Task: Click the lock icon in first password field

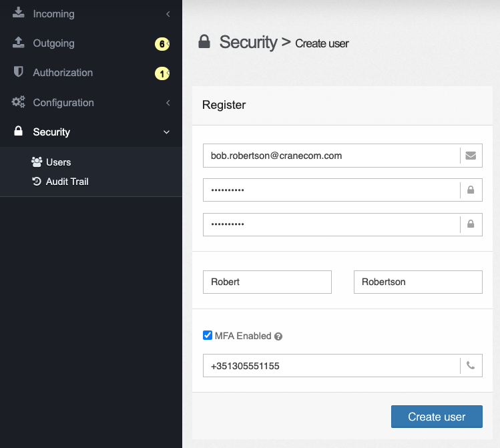Action: click(471, 190)
